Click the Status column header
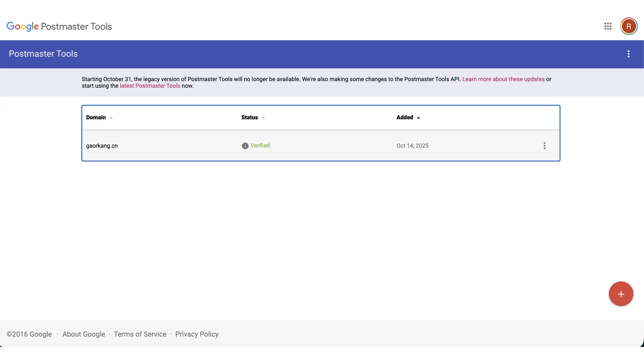Screen dimensions: 644x362 click(x=250, y=117)
